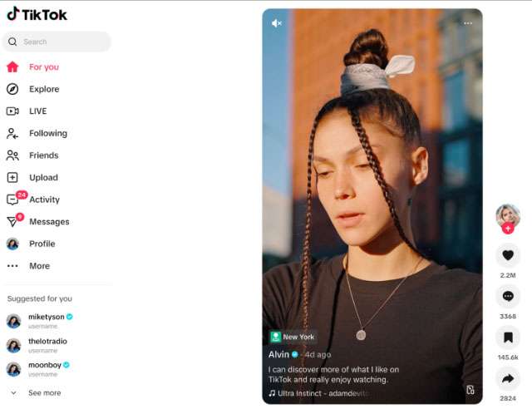The width and height of the screenshot is (532, 409).
Task: Click the Search input field
Action: (x=62, y=42)
